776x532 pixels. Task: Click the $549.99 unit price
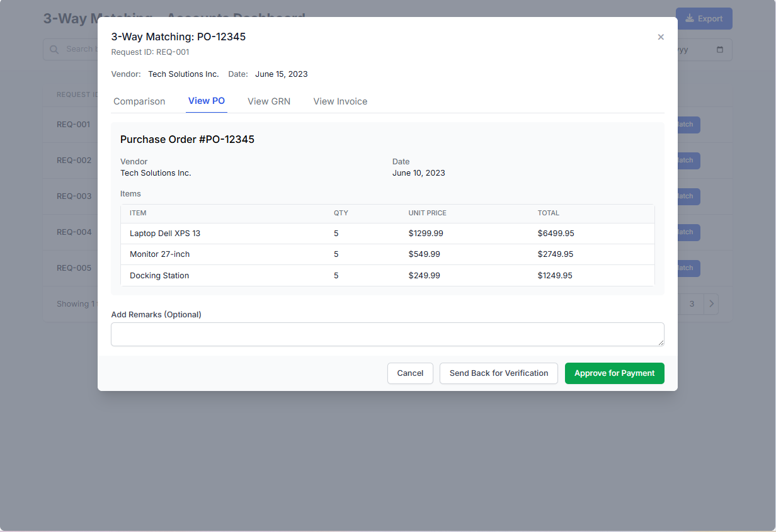tap(424, 254)
